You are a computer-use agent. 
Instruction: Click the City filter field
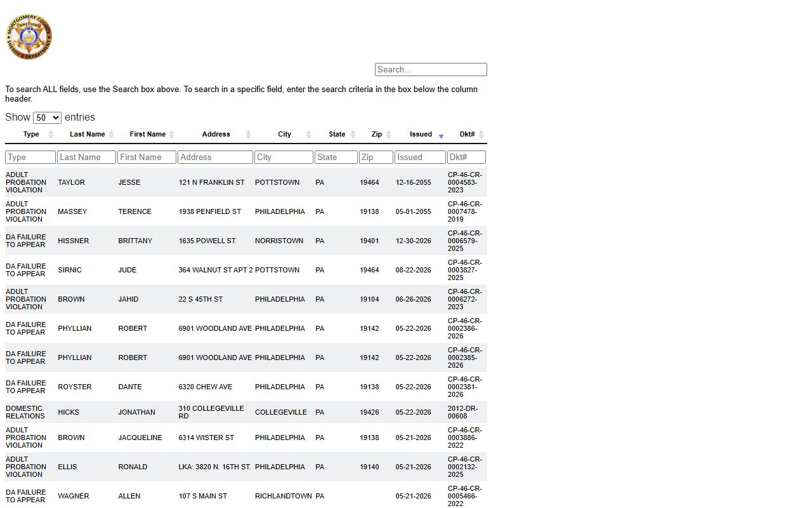click(284, 157)
